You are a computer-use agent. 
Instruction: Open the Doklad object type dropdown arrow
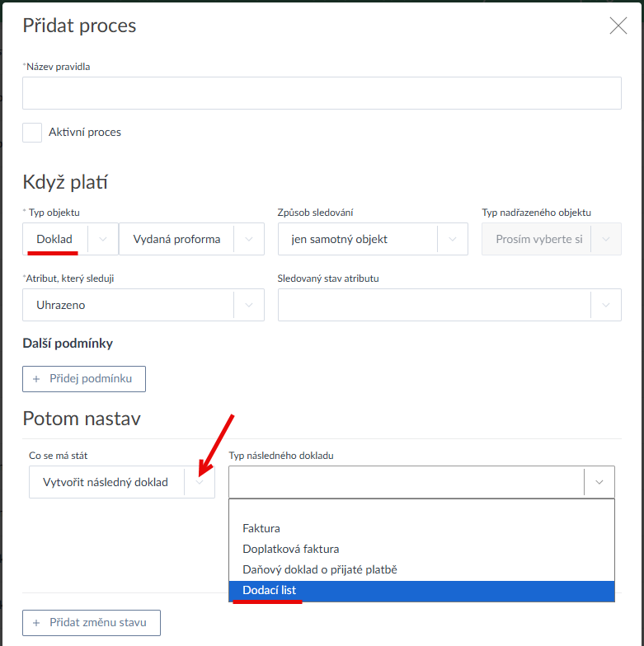(x=103, y=239)
